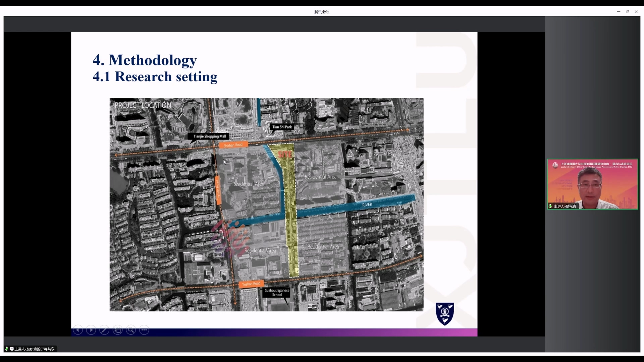Click the orange Shishan Road tag
644x362 pixels.
click(x=233, y=145)
